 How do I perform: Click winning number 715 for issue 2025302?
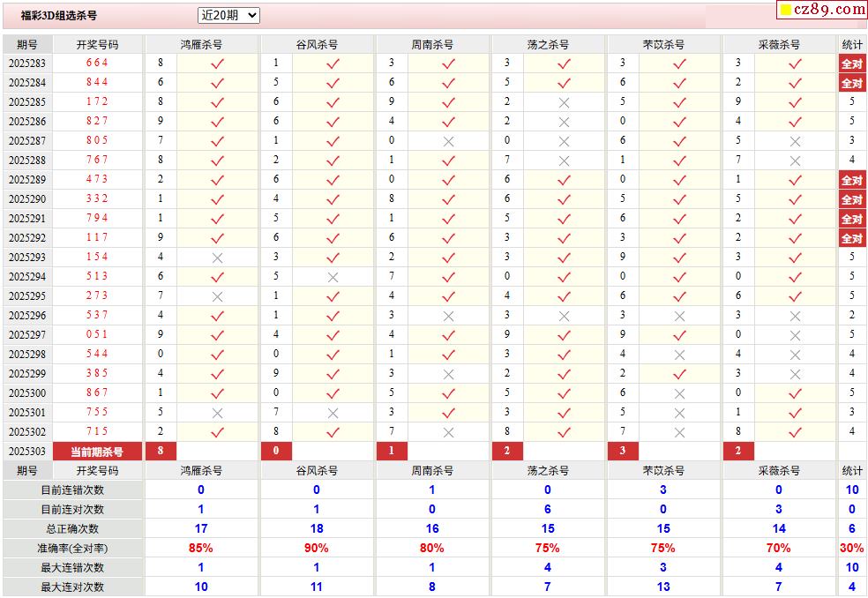[x=97, y=430]
